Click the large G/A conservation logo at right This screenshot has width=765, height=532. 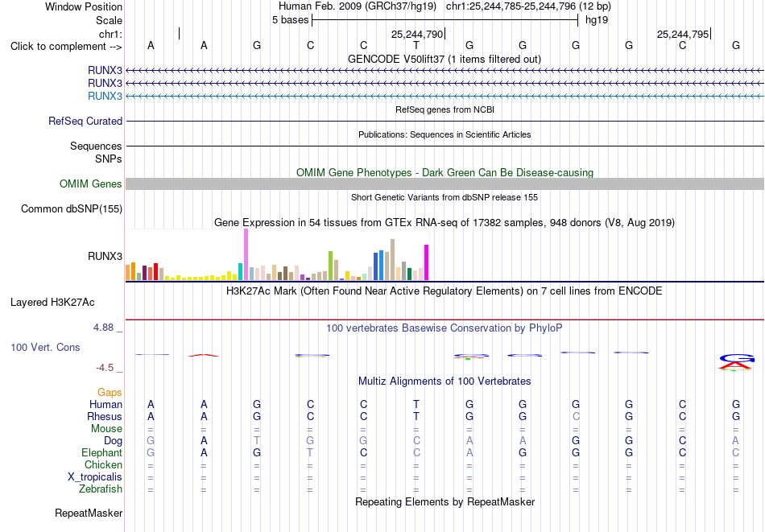point(736,362)
